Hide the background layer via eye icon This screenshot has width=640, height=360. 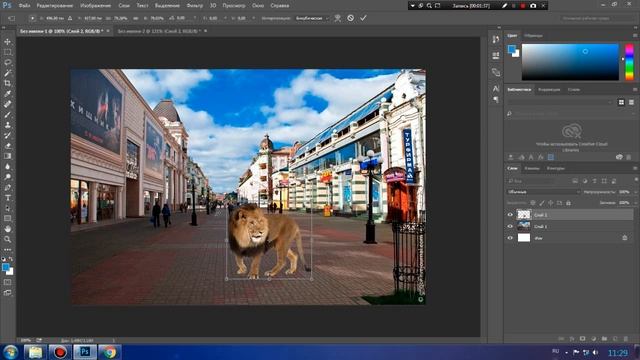pyautogui.click(x=510, y=238)
